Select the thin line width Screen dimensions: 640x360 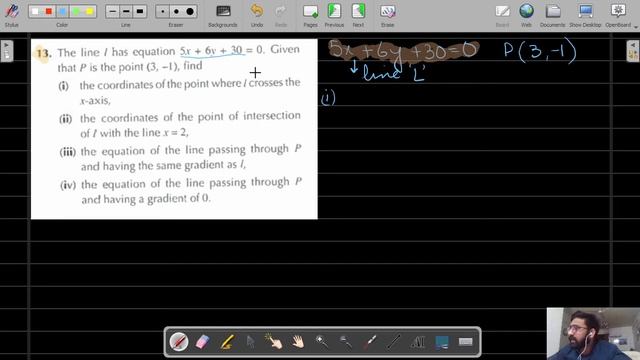113,11
